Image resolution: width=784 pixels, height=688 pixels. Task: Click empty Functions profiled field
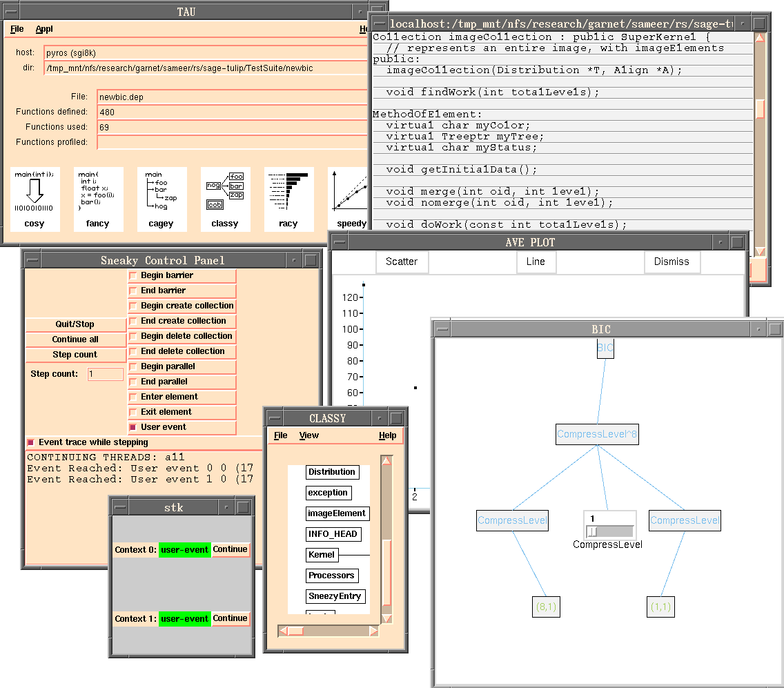coord(233,143)
